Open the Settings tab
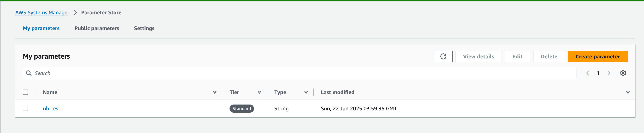Screen dimensions: 644x133 [144, 28]
